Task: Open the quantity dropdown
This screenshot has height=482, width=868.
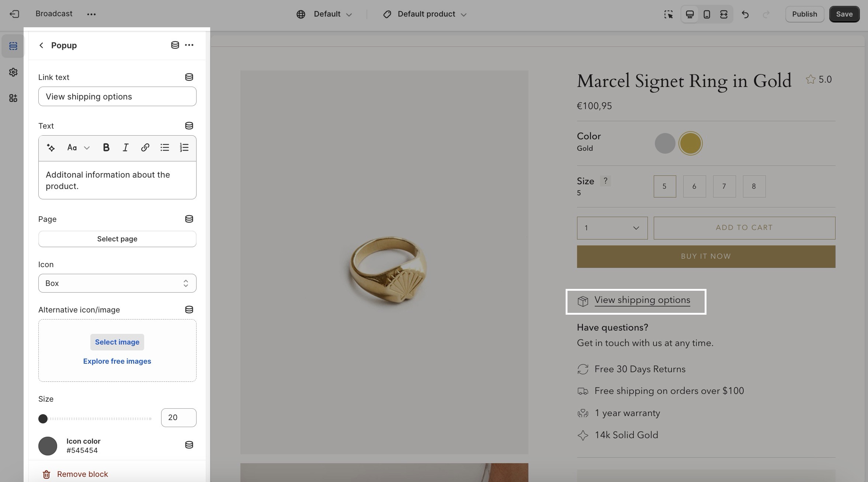Action: (x=612, y=228)
